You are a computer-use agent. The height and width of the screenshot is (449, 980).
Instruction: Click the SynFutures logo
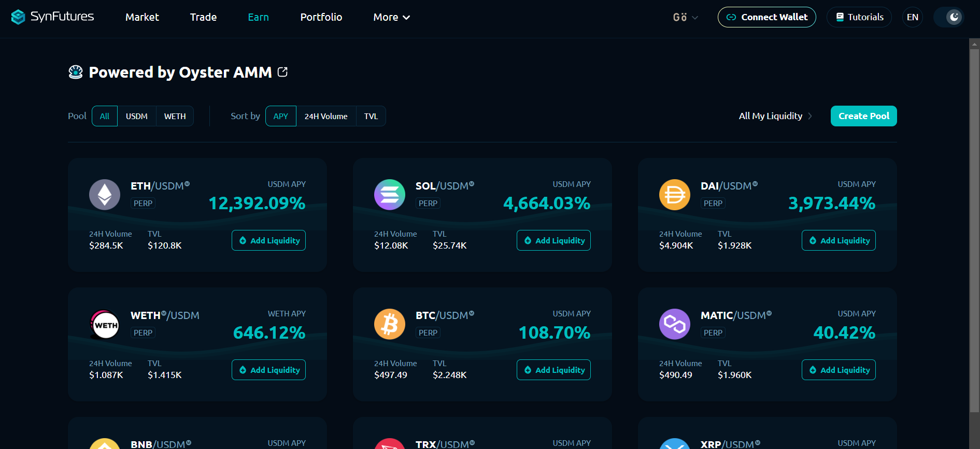(52, 17)
